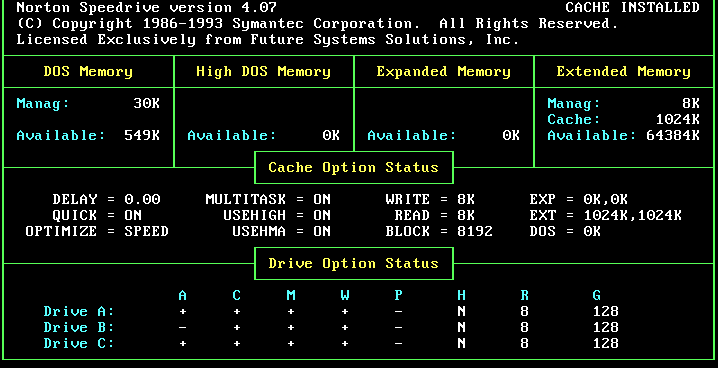Click the 'DELAY = 0.00' option
This screenshot has width=718, height=368.
106,200
